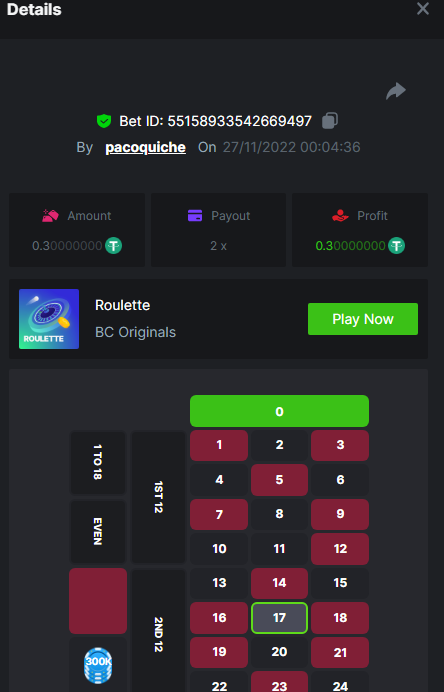Screen dimensions: 444x692
Task: Select the green 0 roulette cell
Action: [279, 411]
